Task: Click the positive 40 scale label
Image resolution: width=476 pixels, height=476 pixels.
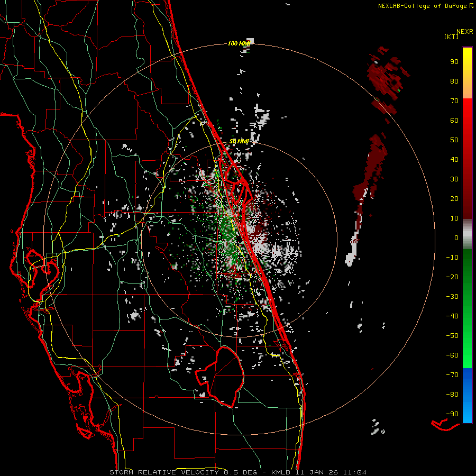Action: (454, 159)
